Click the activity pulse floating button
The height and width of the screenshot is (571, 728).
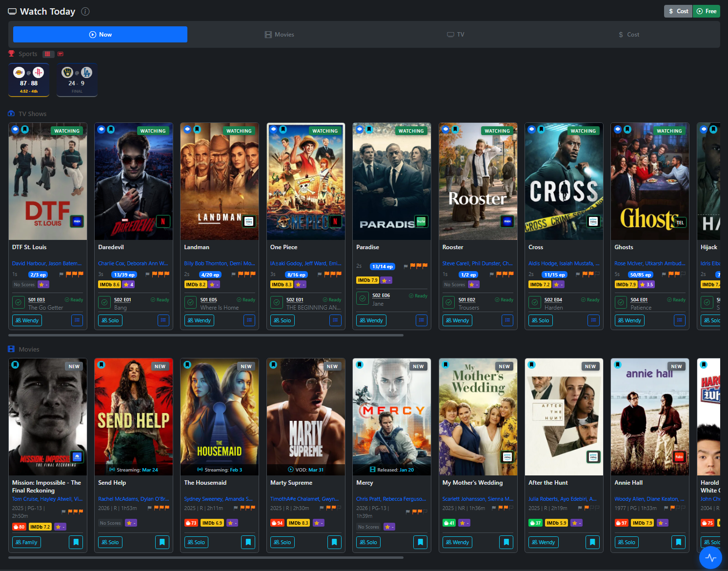tap(710, 557)
